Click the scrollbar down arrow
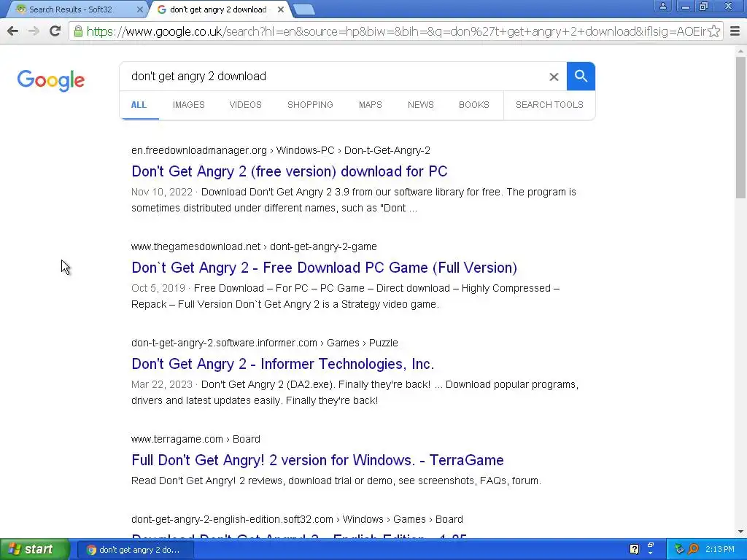The width and height of the screenshot is (747, 560). pyautogui.click(x=740, y=532)
